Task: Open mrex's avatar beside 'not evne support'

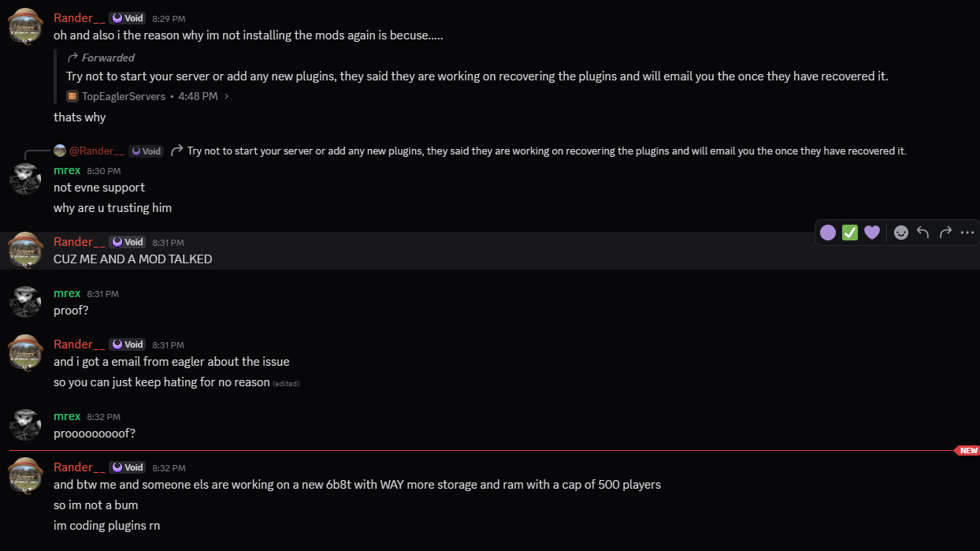Action: [25, 179]
